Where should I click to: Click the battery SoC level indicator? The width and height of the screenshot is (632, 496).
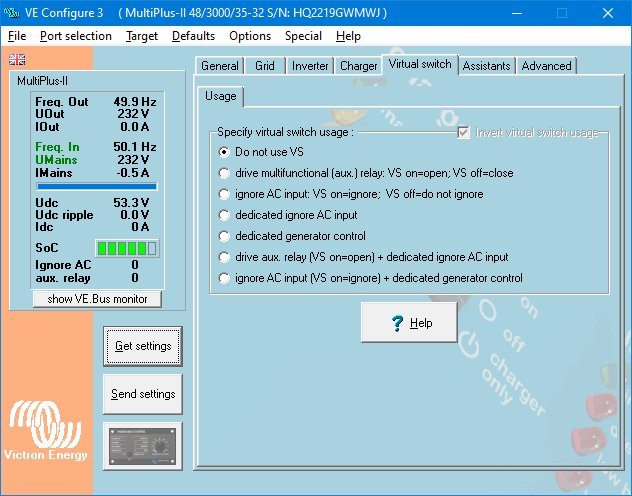[x=127, y=247]
